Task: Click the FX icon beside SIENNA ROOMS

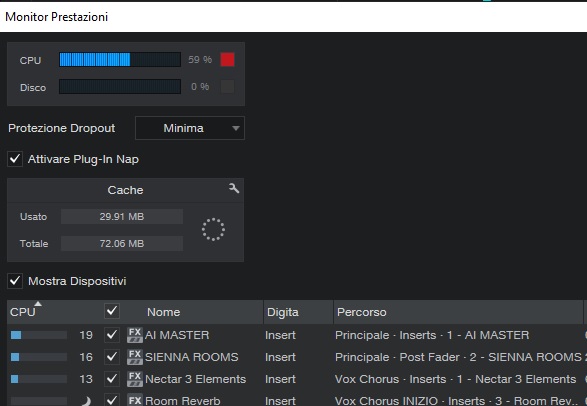Action: click(135, 357)
